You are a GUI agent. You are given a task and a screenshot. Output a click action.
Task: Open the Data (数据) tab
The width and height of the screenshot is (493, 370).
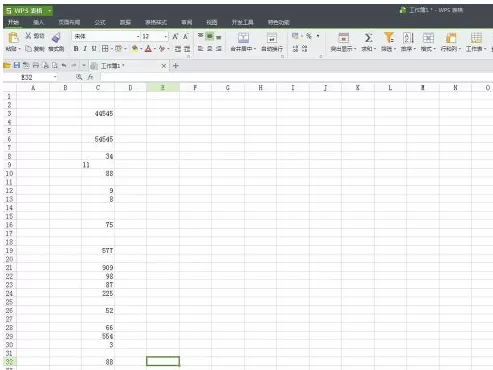125,22
